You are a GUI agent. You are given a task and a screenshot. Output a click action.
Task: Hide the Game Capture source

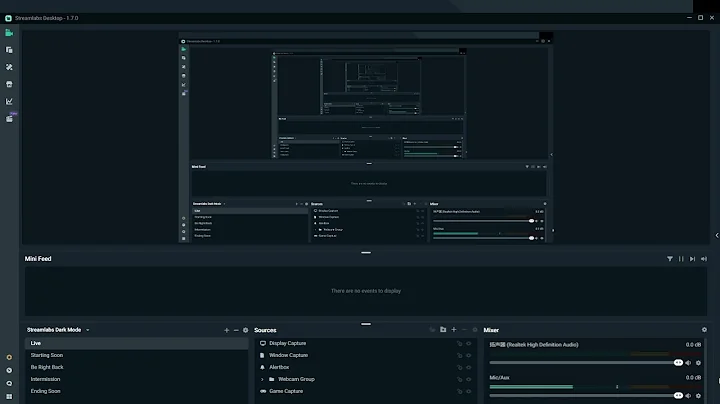469,391
